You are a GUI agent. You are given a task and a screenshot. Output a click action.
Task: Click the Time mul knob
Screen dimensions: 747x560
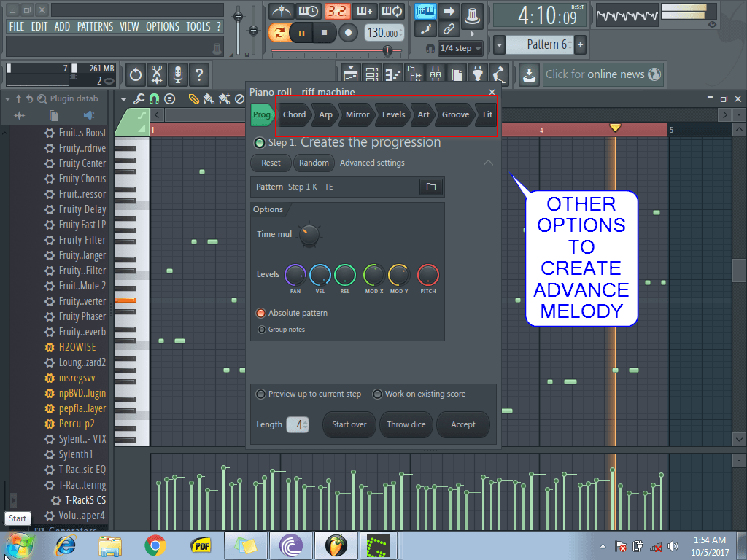pos(309,235)
